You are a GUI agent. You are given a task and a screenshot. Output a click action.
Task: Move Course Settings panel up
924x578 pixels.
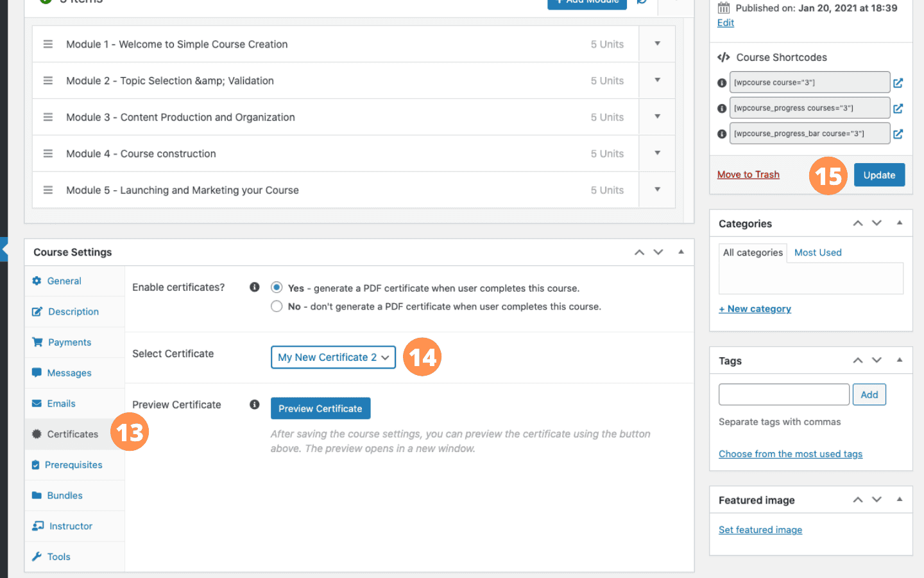click(639, 252)
